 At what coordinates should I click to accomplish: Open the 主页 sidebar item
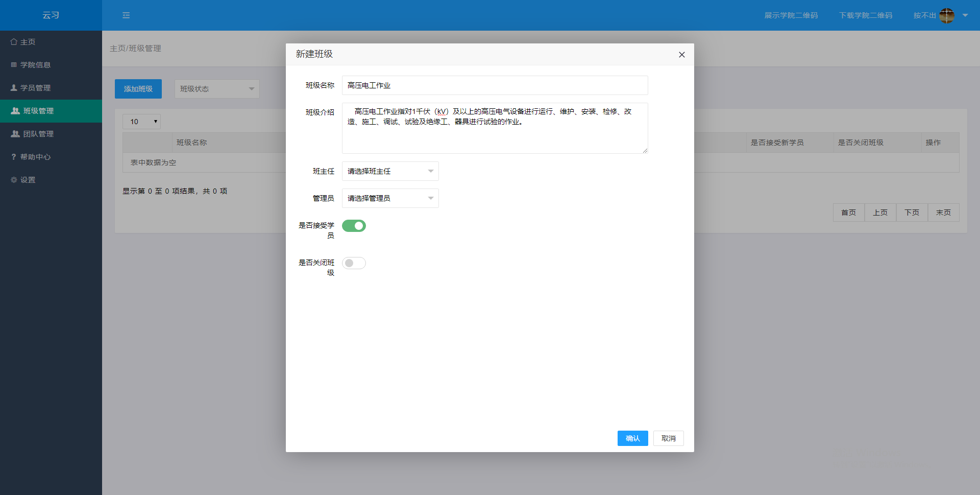pos(27,41)
